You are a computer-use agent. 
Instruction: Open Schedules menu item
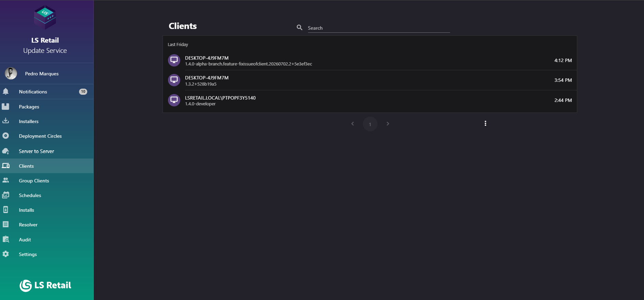pos(47,195)
